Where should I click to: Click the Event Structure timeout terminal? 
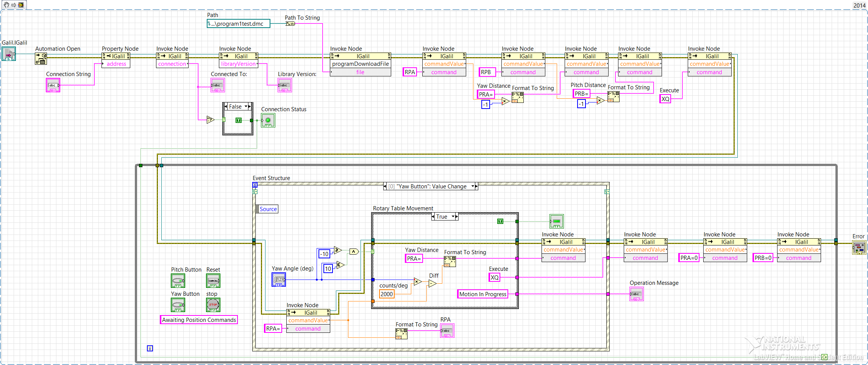point(255,185)
